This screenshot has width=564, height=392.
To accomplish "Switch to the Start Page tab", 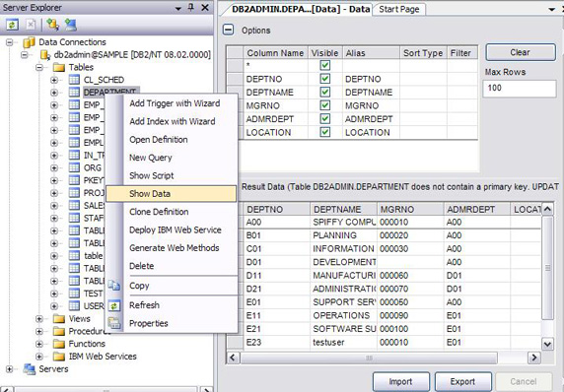I will point(399,9).
